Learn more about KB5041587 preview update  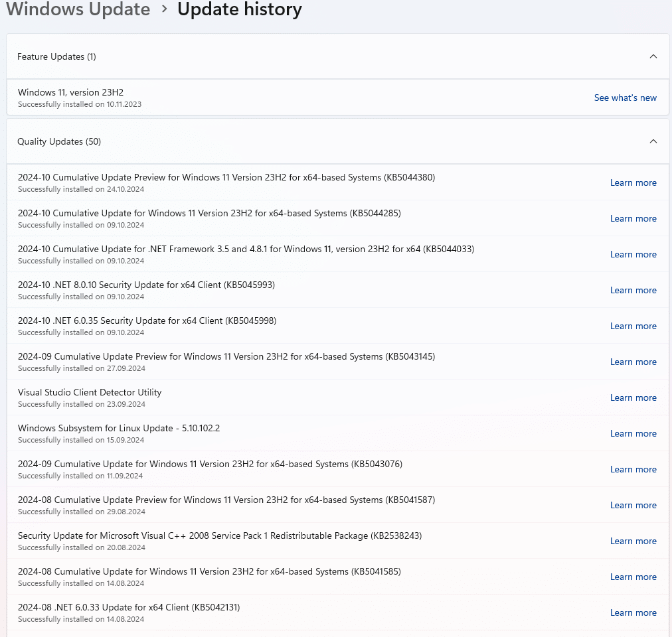tap(633, 505)
